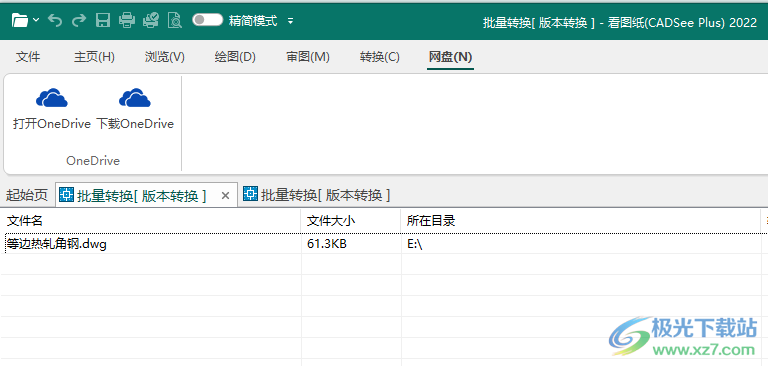
Task: Click the print icon
Action: tap(127, 21)
